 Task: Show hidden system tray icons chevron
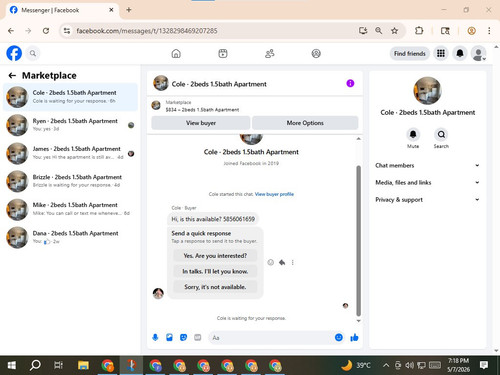[x=386, y=365]
